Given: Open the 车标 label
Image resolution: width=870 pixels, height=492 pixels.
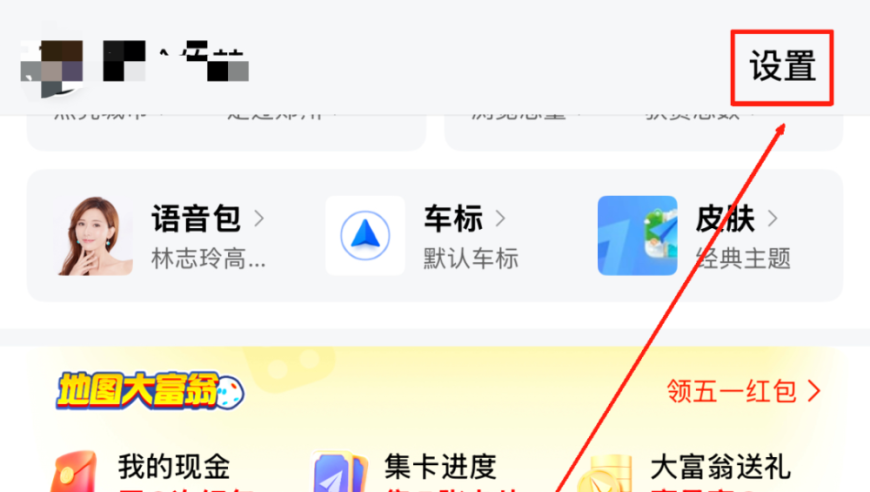Looking at the screenshot, I should (453, 219).
